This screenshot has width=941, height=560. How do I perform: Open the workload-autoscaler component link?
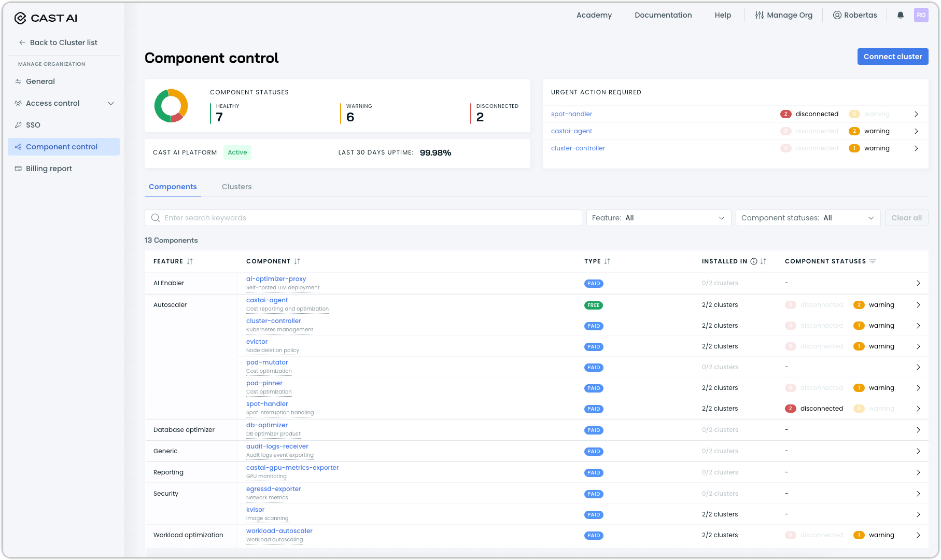pos(279,531)
